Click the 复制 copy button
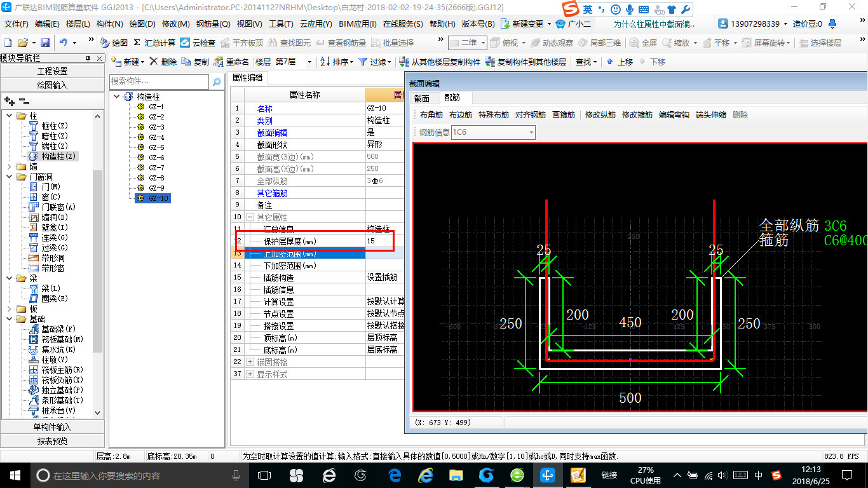 (x=195, y=62)
